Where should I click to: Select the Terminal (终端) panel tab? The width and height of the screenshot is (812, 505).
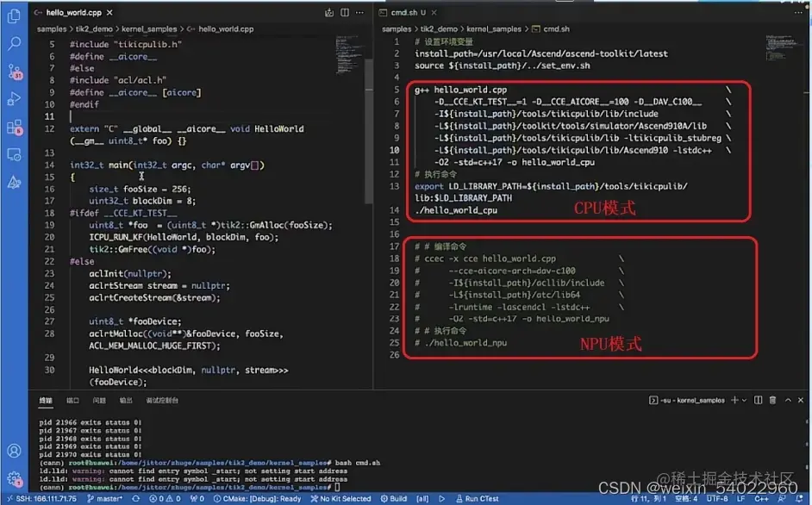tap(46, 401)
